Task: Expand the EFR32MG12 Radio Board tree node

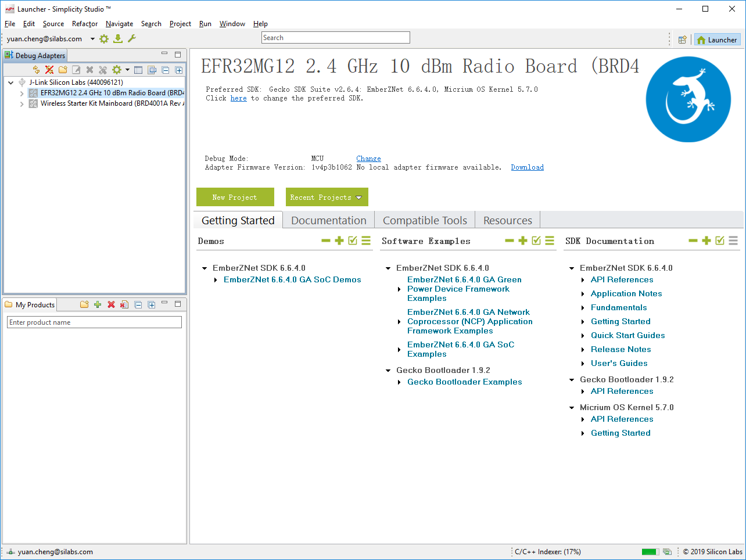Action: tap(21, 93)
